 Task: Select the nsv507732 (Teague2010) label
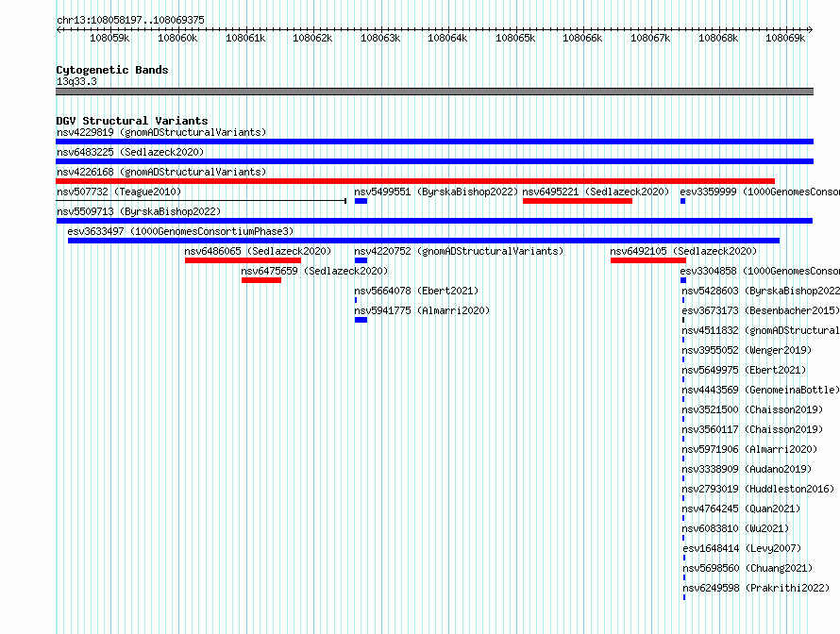tap(119, 192)
